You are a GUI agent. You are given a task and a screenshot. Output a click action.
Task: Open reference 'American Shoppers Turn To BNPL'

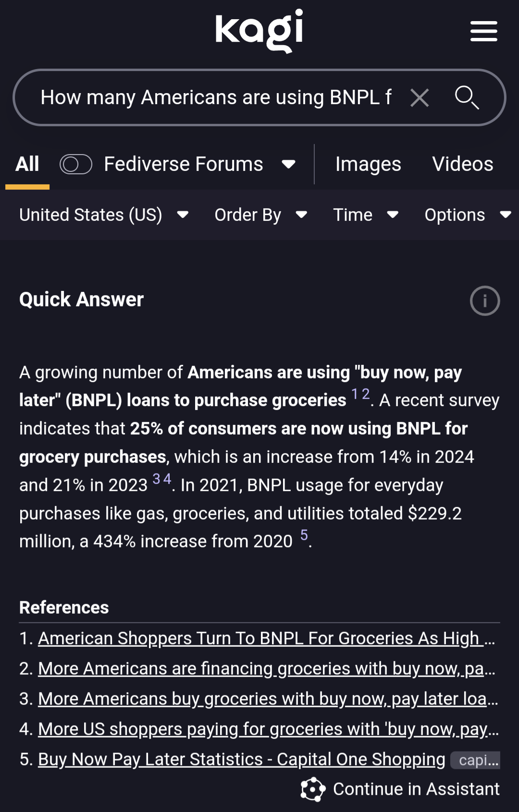(x=259, y=638)
